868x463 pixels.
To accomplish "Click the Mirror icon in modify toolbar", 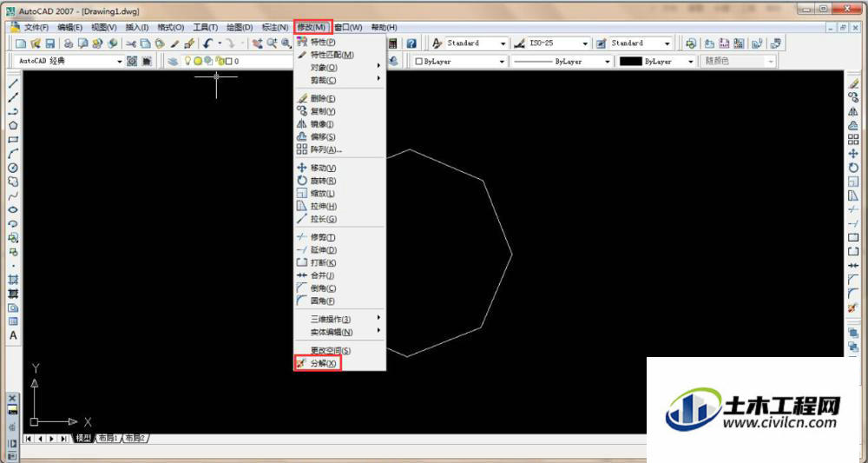I will coord(853,112).
